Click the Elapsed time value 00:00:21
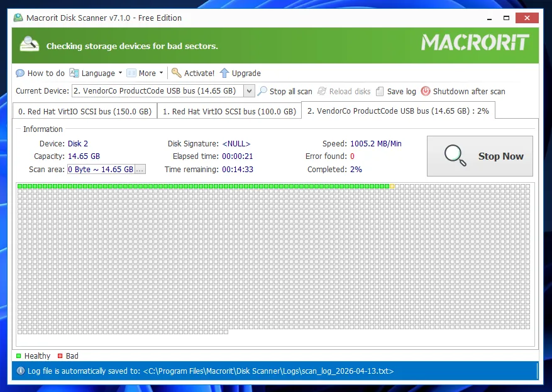The width and height of the screenshot is (552, 392). pos(238,156)
